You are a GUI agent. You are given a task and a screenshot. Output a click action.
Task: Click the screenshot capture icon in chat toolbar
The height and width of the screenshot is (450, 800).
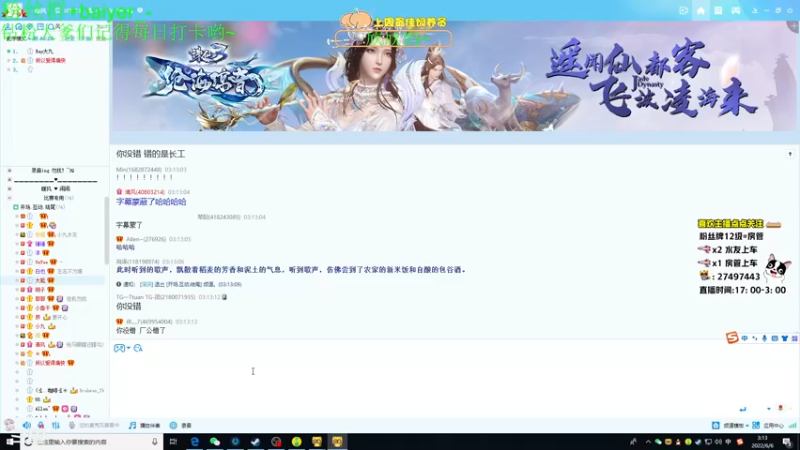138,348
